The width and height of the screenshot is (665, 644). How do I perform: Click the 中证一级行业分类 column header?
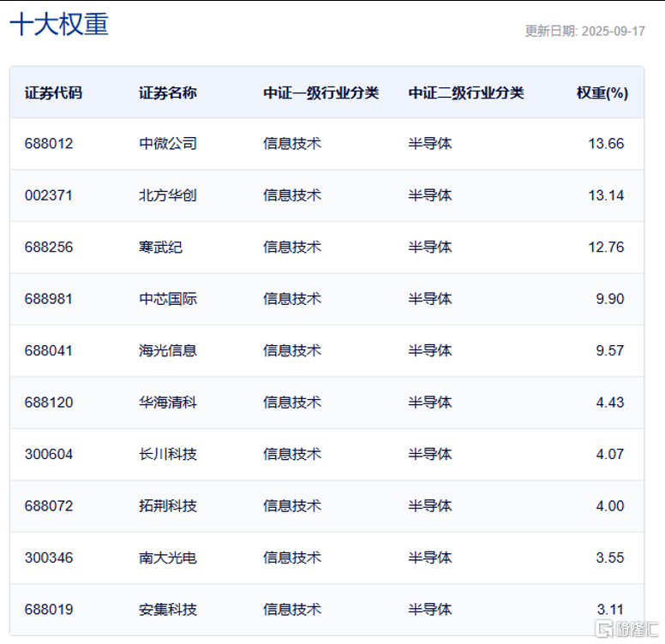[321, 92]
